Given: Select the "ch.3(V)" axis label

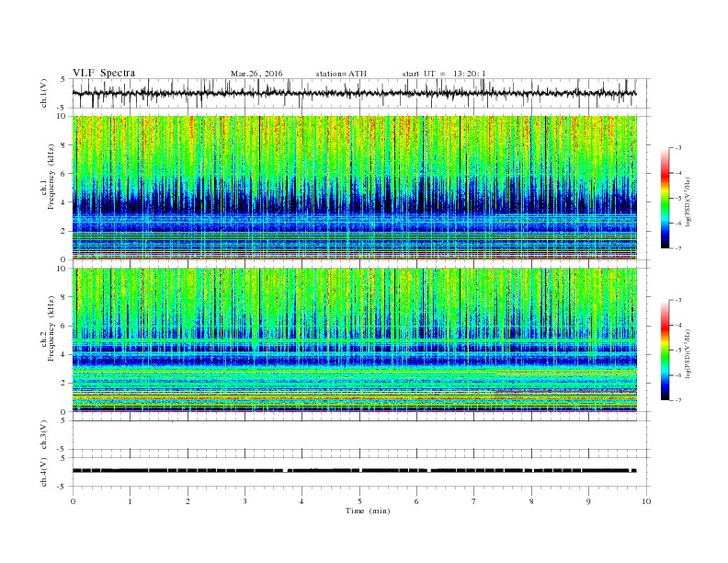Looking at the screenshot, I should point(44,435).
